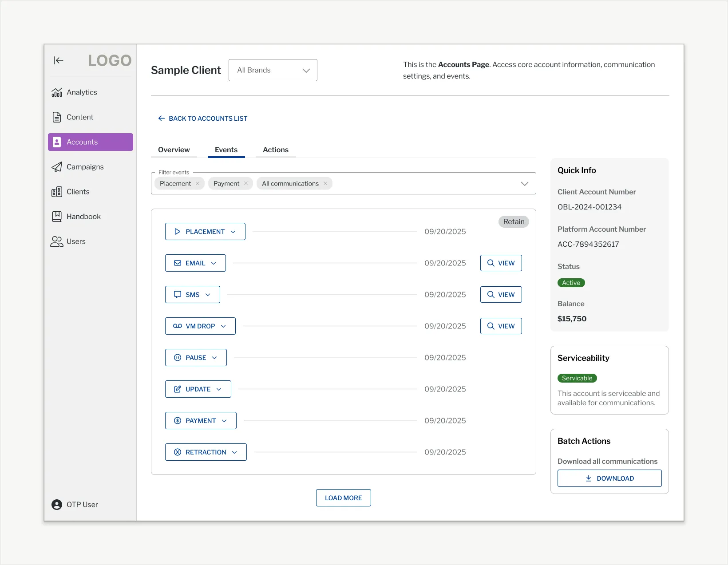Remove the Placement filter chip
The image size is (728, 565).
click(198, 183)
